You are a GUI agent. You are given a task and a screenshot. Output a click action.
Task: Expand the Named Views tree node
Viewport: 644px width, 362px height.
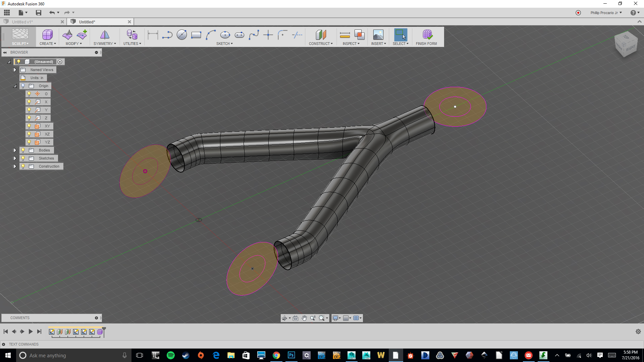click(x=15, y=70)
